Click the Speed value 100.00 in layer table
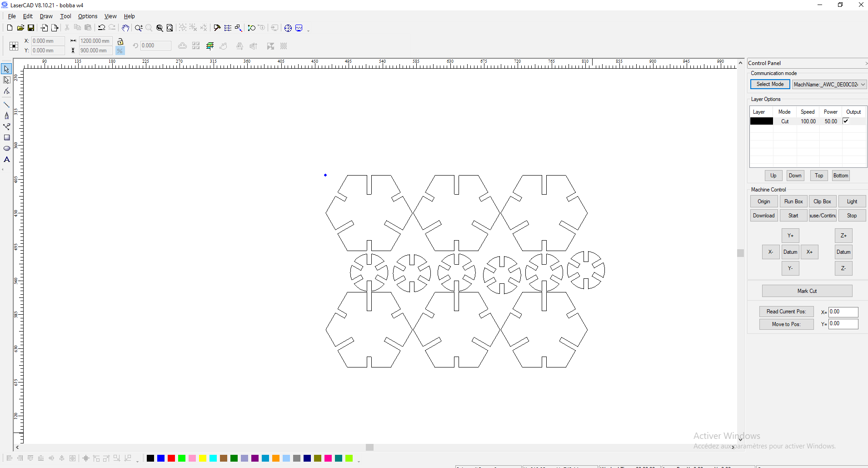The image size is (868, 468). (x=808, y=121)
